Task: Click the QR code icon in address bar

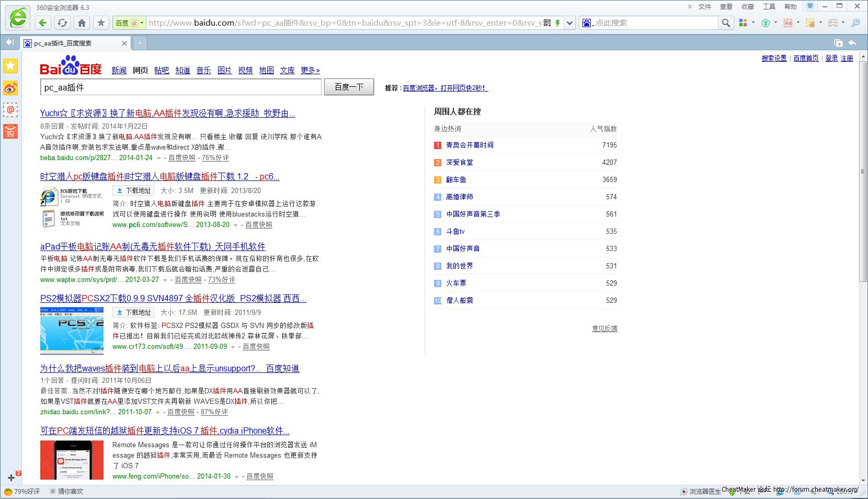Action: [x=547, y=22]
